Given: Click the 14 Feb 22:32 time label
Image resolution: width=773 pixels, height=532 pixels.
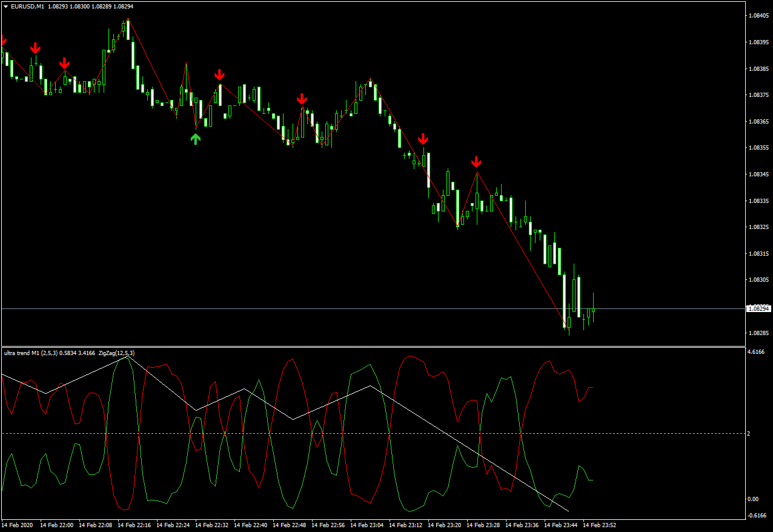Looking at the screenshot, I should click(x=211, y=525).
